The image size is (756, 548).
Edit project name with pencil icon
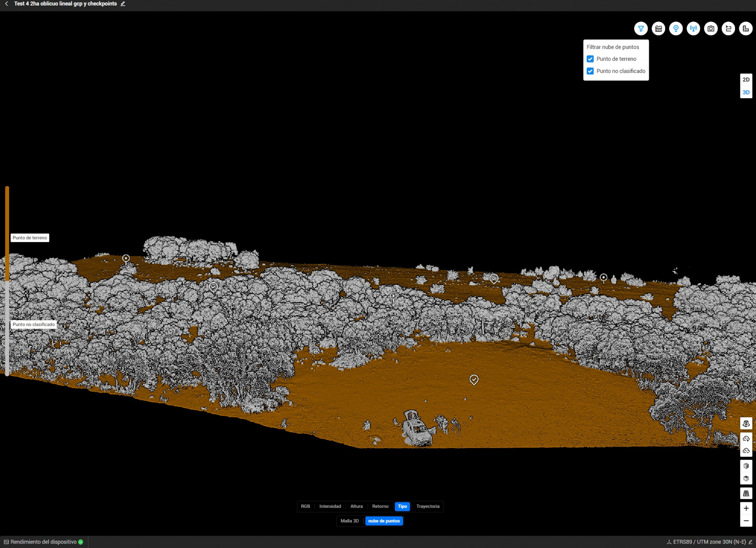click(123, 4)
